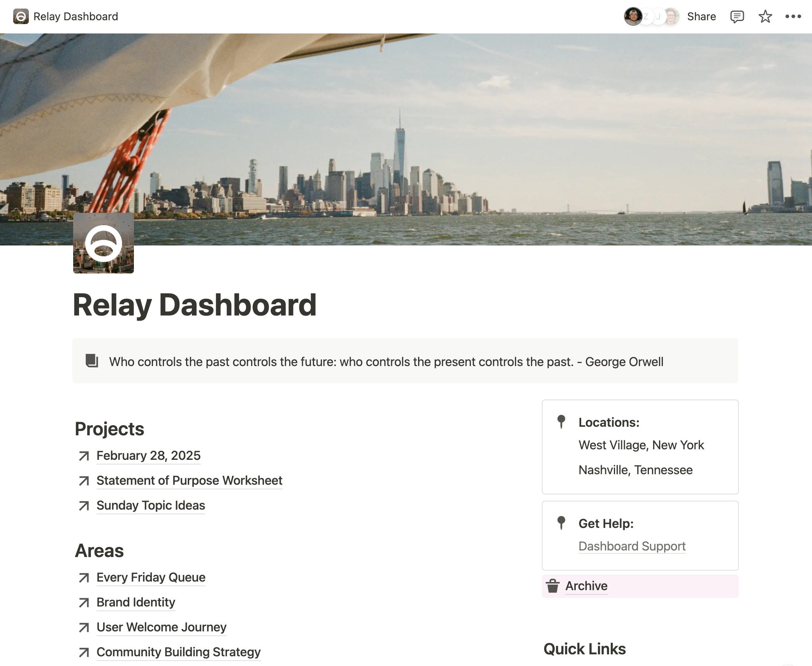Go to Sunday Topic Ideas page

coord(151,505)
